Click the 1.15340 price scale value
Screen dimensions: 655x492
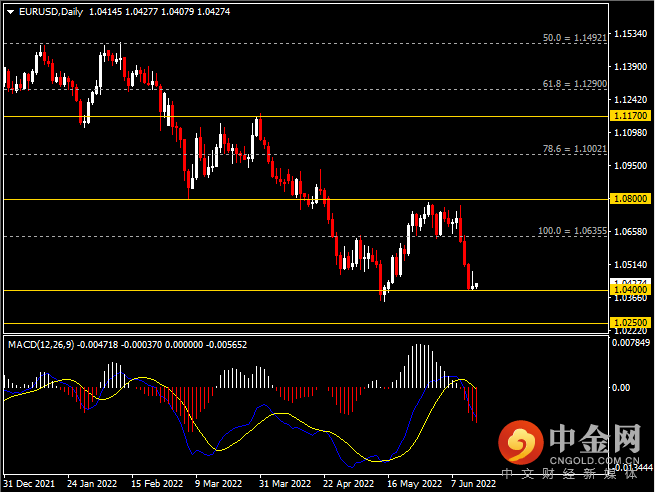coord(630,33)
